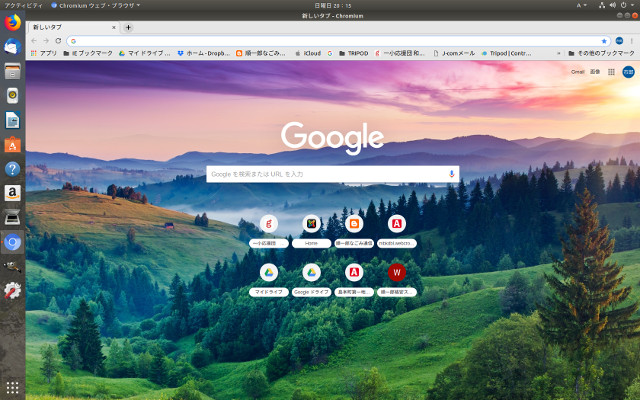Open the red W shortcut tile
The width and height of the screenshot is (640, 400).
pos(397,272)
